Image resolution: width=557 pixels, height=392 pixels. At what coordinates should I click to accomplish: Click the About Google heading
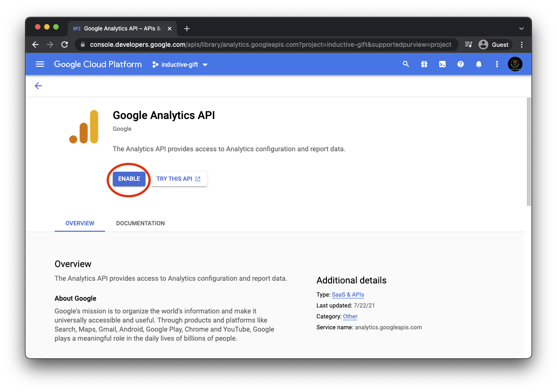click(75, 298)
